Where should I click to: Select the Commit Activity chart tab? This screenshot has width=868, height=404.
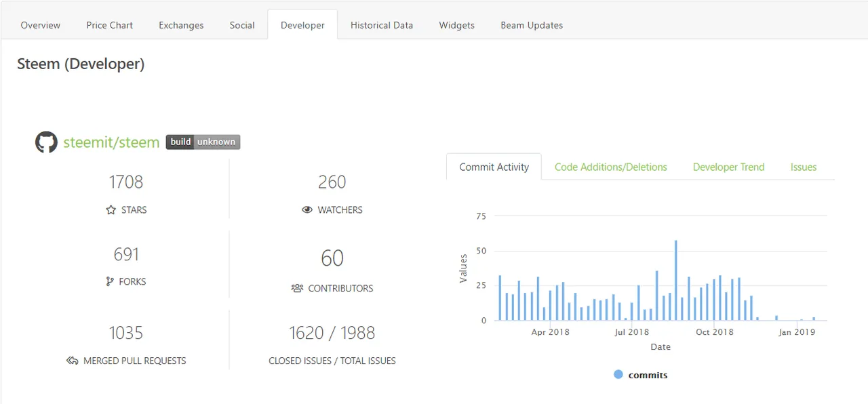[494, 167]
